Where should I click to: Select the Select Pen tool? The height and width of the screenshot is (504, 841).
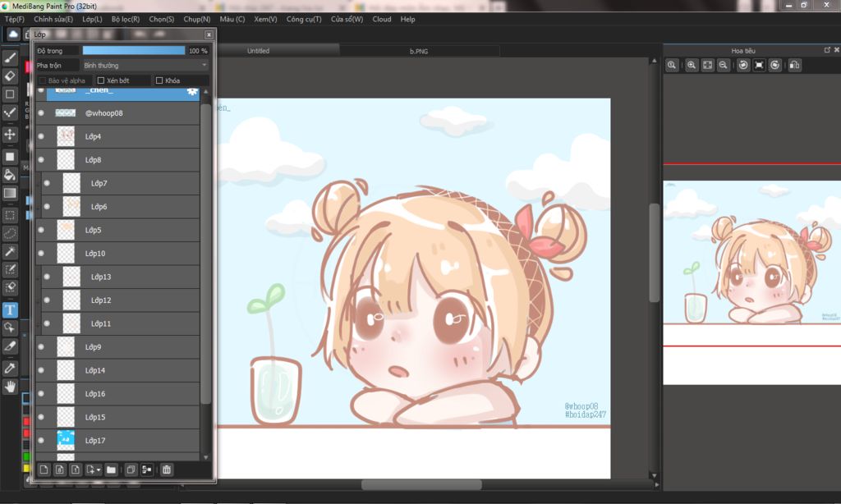pos(10,269)
